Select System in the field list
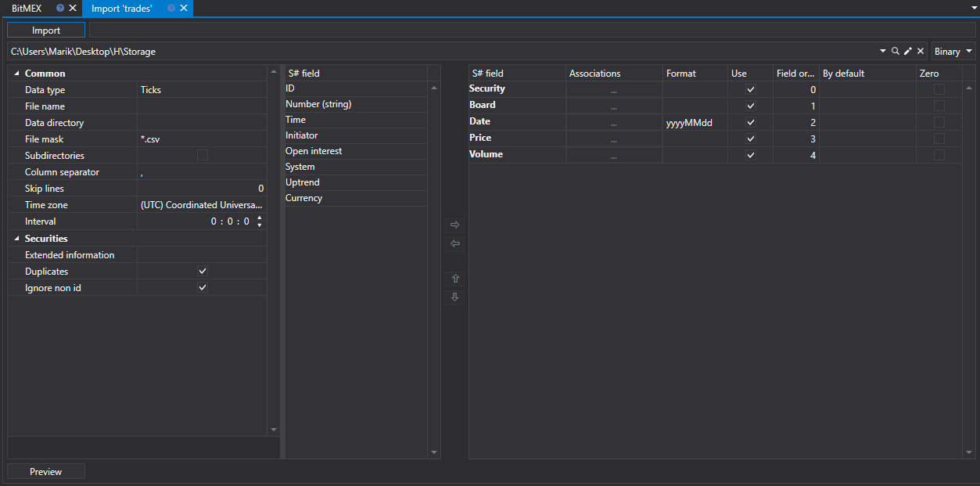Screen dimensions: 980x486 [355, 167]
